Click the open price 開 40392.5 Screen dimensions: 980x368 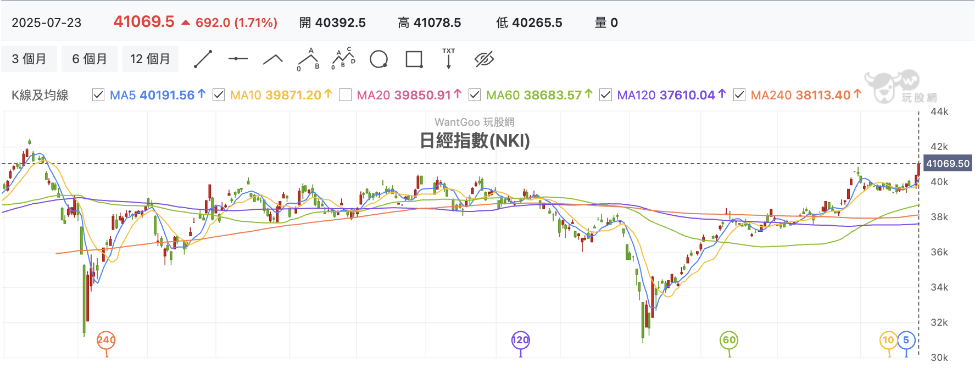pos(332,23)
